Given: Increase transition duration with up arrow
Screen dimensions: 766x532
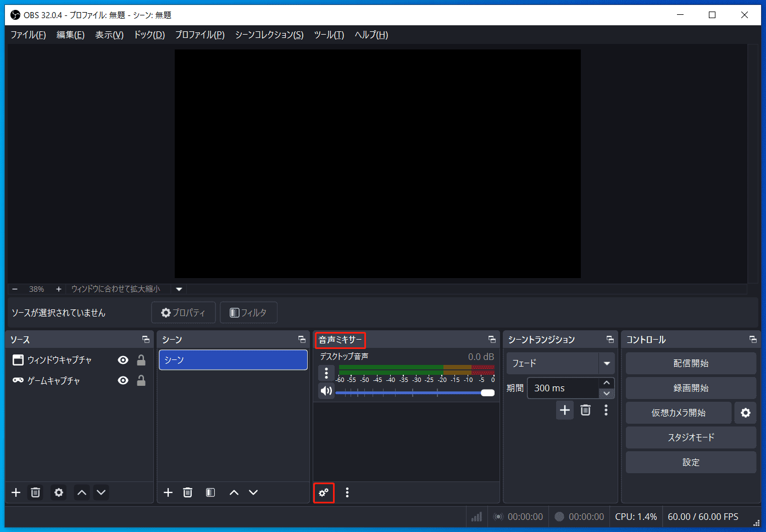Looking at the screenshot, I should tap(607, 383).
